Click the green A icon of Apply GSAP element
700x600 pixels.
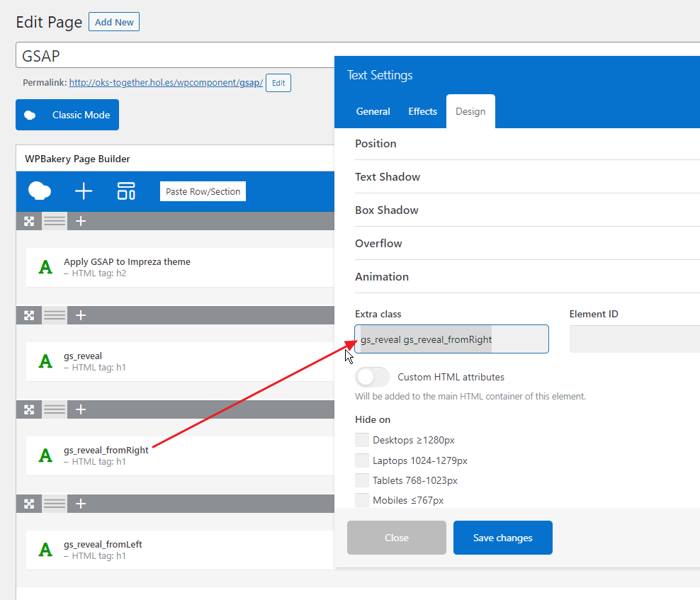pyautogui.click(x=45, y=267)
